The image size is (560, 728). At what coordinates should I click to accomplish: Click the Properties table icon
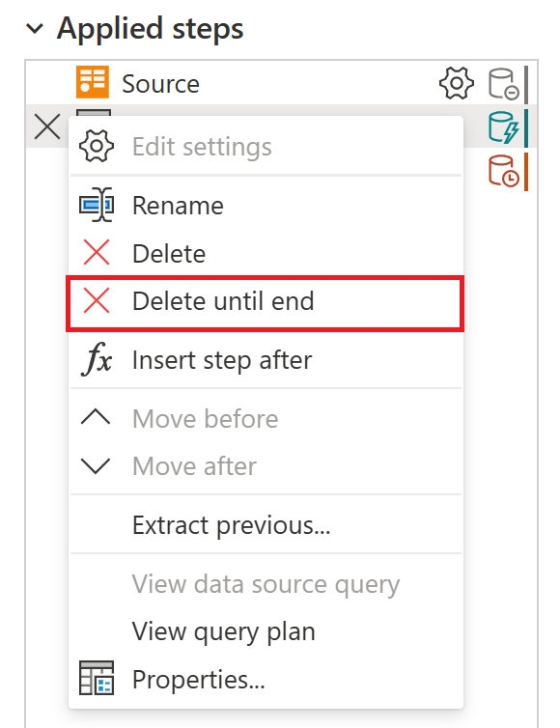(97, 678)
